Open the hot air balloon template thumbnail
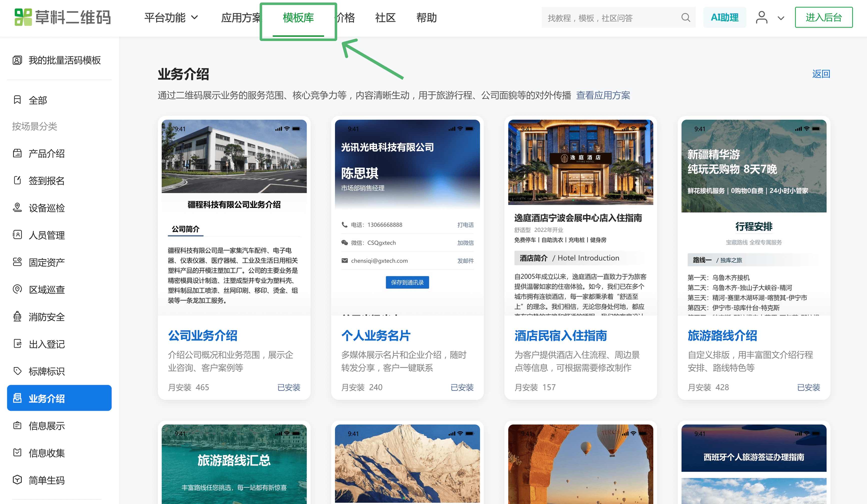 click(x=580, y=464)
